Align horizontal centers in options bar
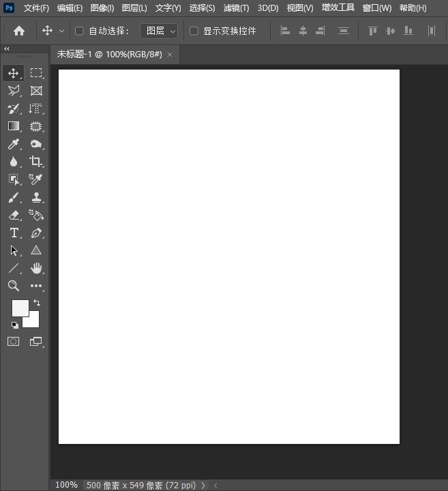This screenshot has width=448, height=491. point(303,31)
